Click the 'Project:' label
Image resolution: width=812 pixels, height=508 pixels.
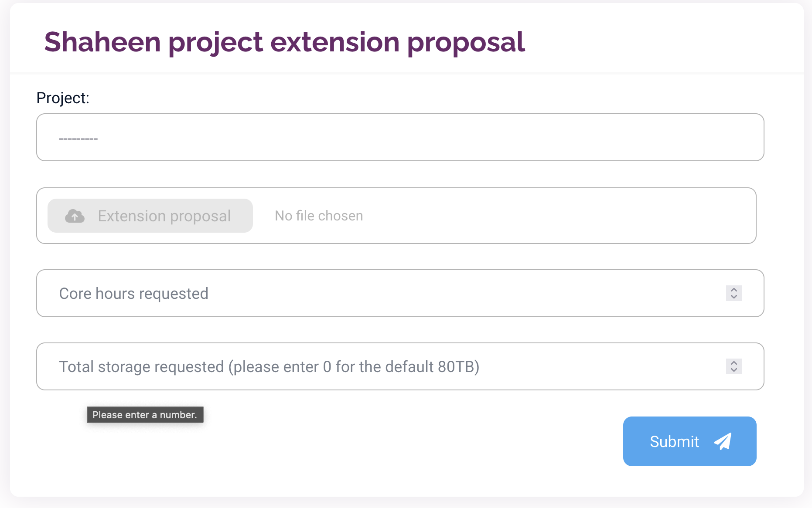coord(63,98)
